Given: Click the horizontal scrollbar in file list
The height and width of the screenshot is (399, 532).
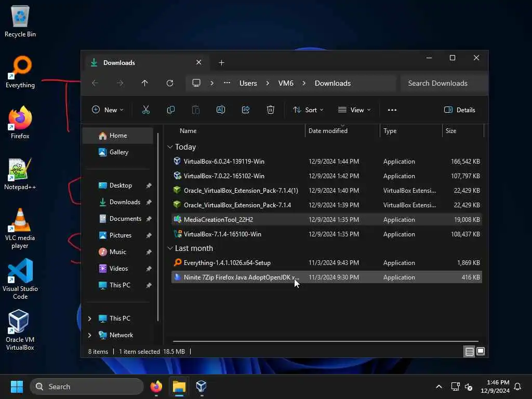Looking at the screenshot, I should tap(325, 341).
